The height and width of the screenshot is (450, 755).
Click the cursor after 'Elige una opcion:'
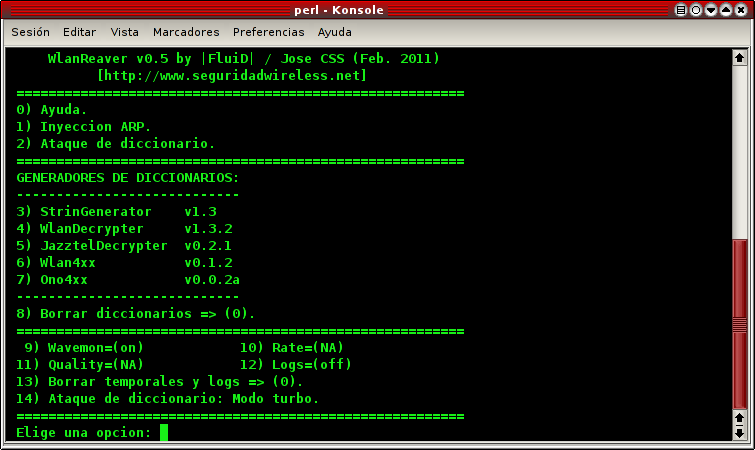[164, 432]
